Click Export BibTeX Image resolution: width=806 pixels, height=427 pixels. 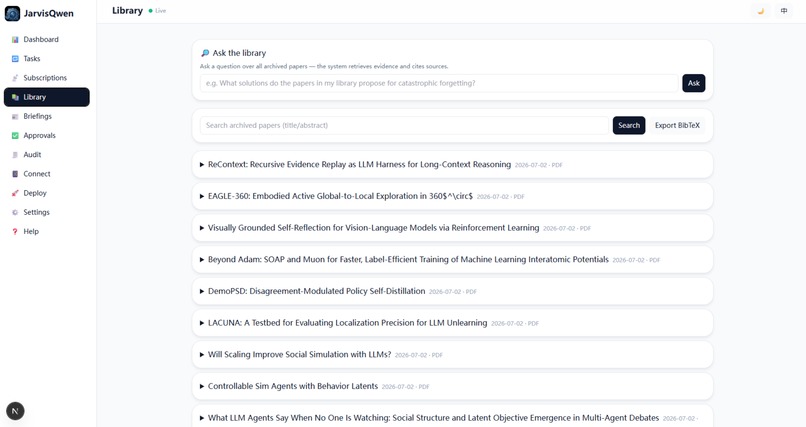pos(677,125)
